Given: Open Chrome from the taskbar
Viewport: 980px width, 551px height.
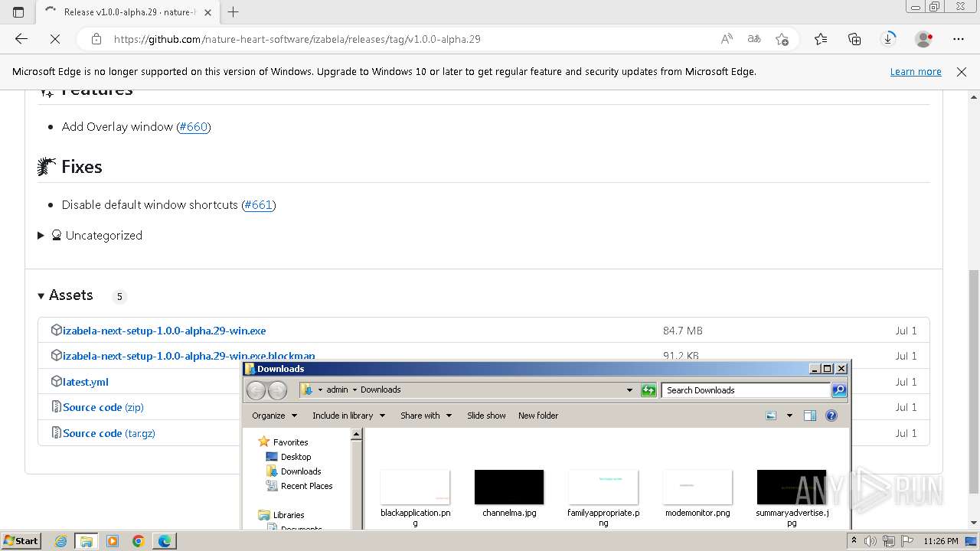Looking at the screenshot, I should tap(139, 541).
